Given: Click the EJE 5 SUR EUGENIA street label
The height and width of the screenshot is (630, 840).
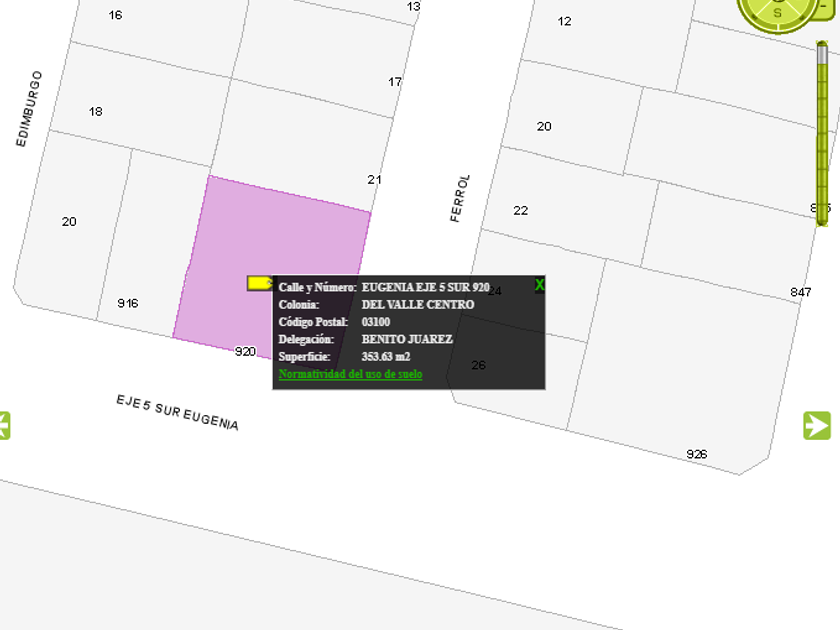Looking at the screenshot, I should pos(177,412).
